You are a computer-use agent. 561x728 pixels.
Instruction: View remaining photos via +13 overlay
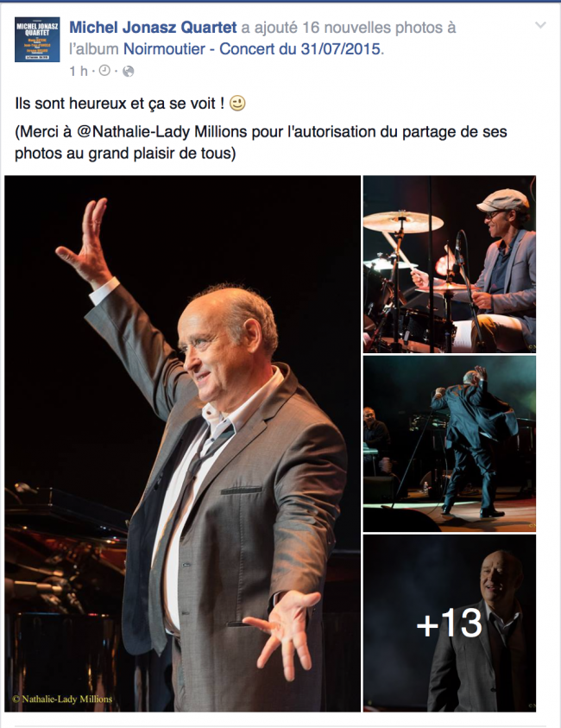tap(449, 623)
